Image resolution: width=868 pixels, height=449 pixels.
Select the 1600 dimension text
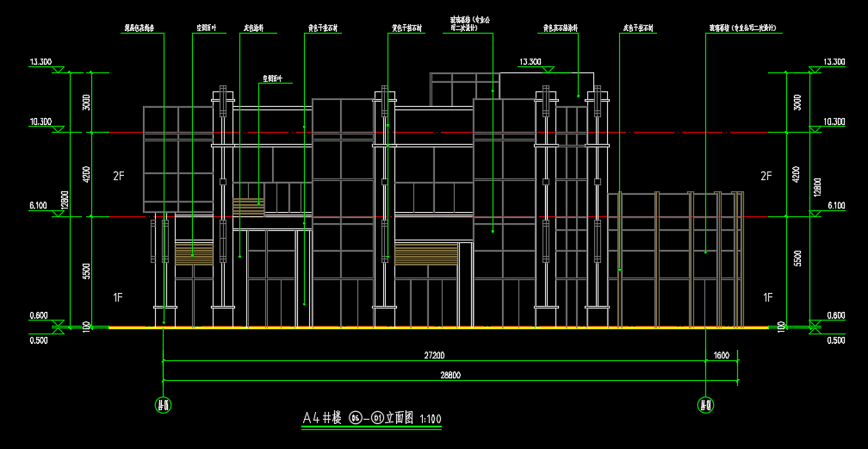[722, 355]
